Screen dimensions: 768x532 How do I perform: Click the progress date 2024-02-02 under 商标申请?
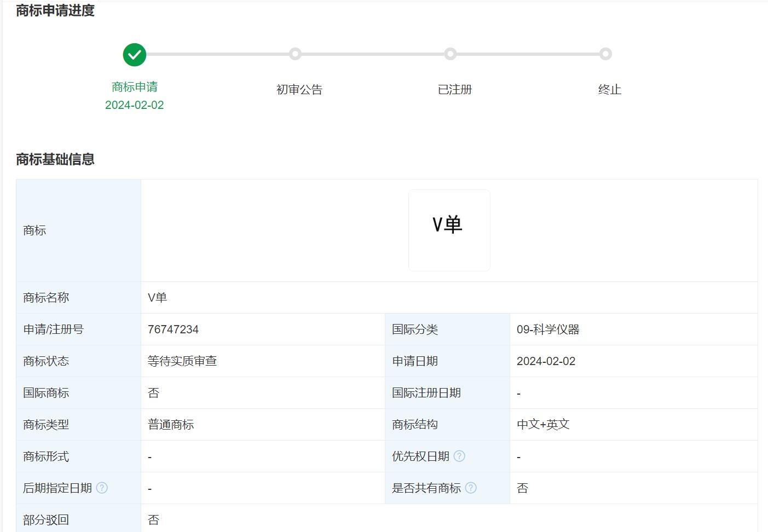(x=135, y=105)
